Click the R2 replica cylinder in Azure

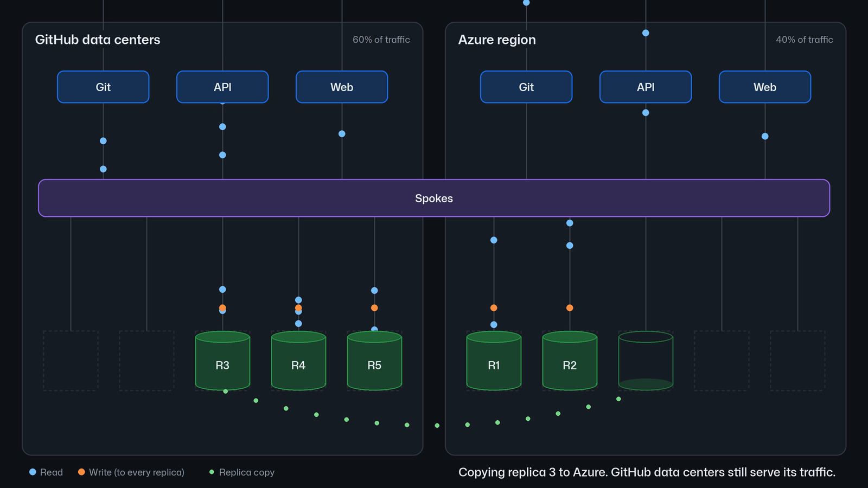pyautogui.click(x=570, y=361)
